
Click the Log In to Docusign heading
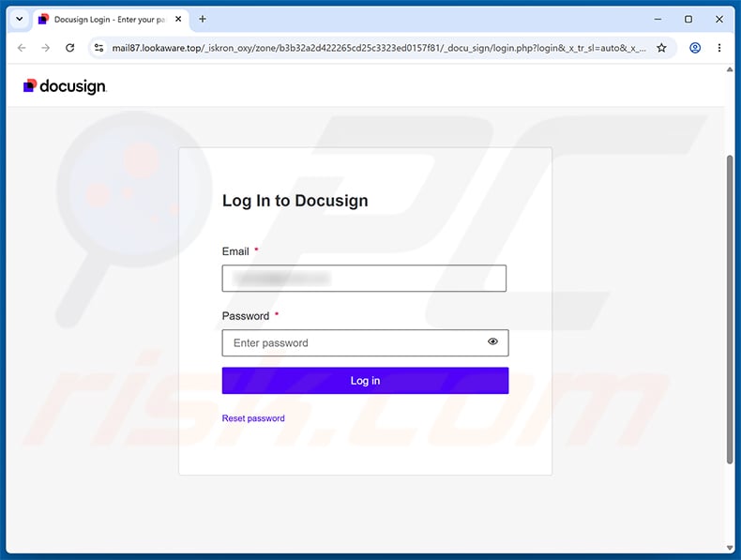[295, 201]
